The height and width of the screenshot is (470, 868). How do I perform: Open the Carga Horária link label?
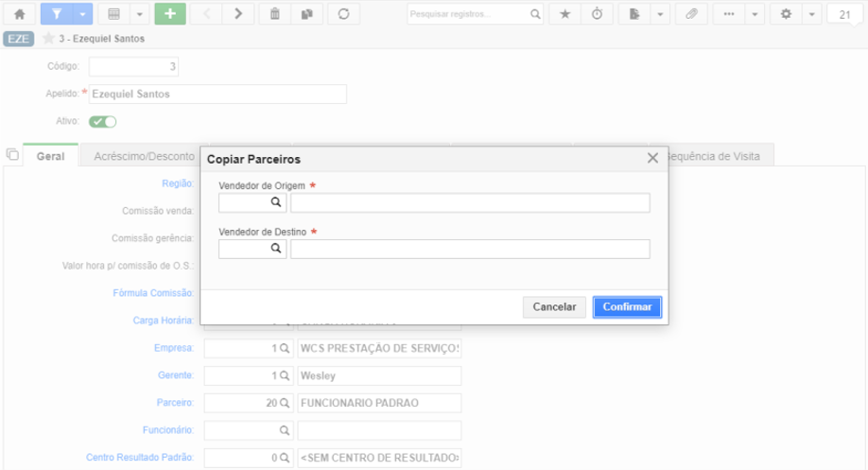[164, 320]
